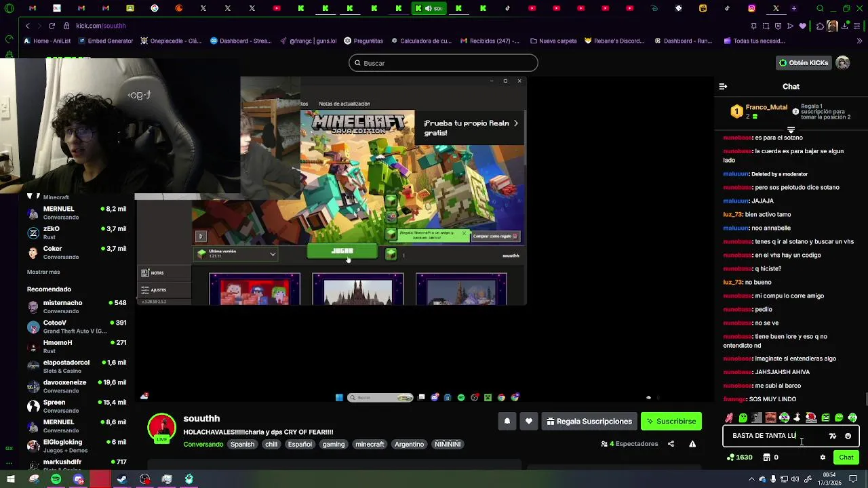
Task: Click frannge username in chat
Action: [x=734, y=399]
